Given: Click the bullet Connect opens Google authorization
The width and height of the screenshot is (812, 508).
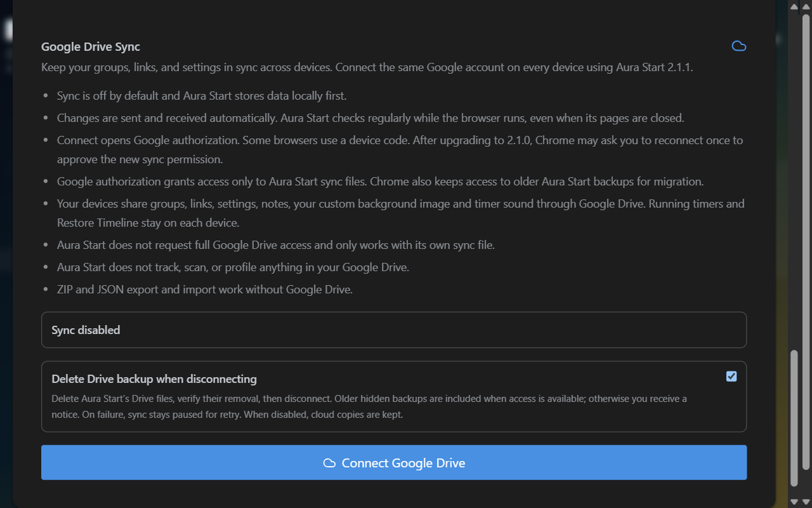Looking at the screenshot, I should 400,150.
